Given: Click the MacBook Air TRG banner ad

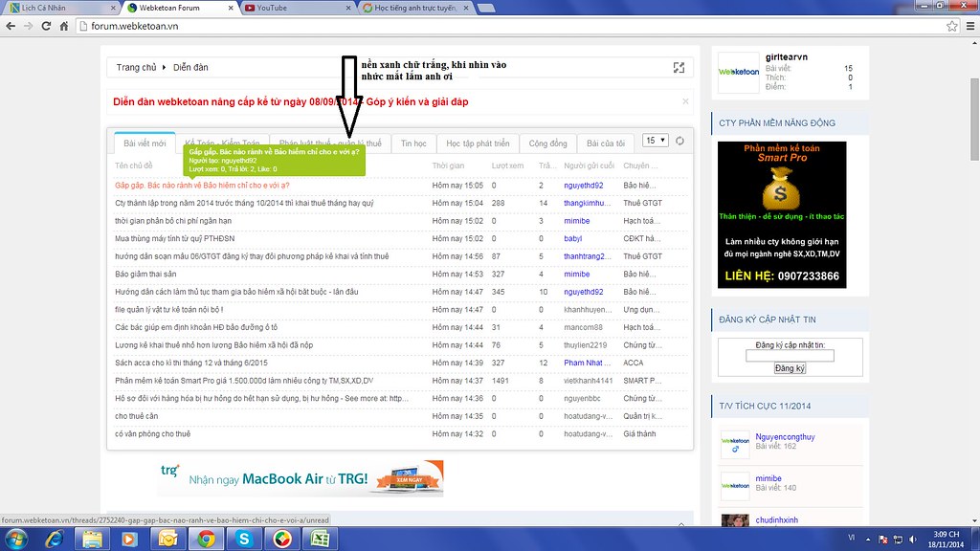Looking at the screenshot, I should (300, 477).
